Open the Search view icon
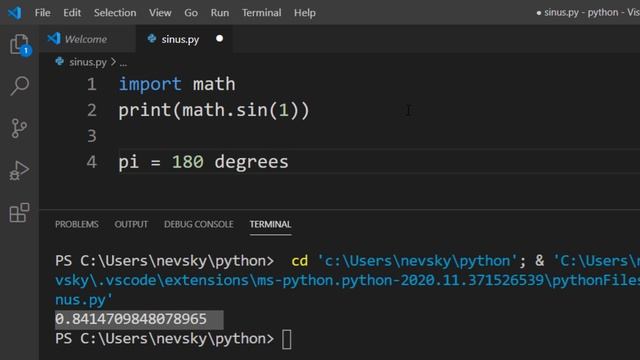640x360 pixels. coord(20,85)
